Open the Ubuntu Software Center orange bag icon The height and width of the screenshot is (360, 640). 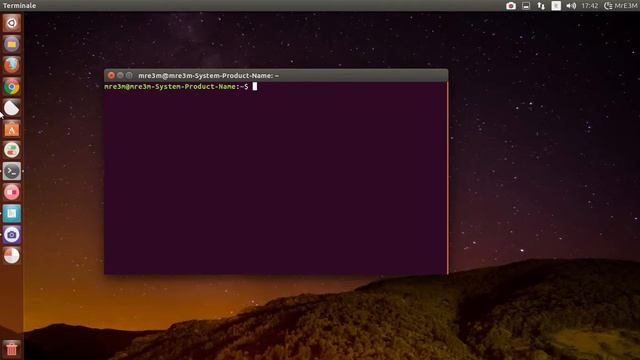point(11,129)
